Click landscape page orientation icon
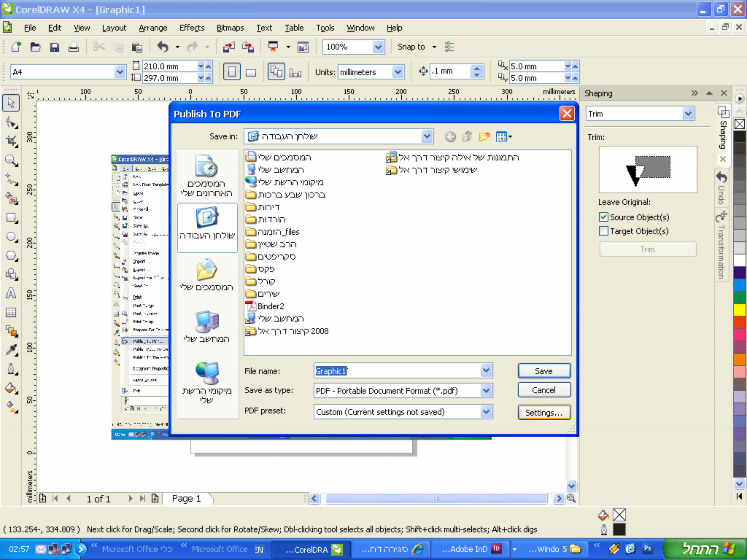 coord(251,72)
